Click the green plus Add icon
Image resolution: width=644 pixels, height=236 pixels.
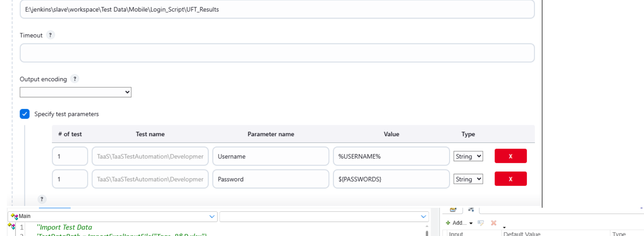[x=448, y=223]
